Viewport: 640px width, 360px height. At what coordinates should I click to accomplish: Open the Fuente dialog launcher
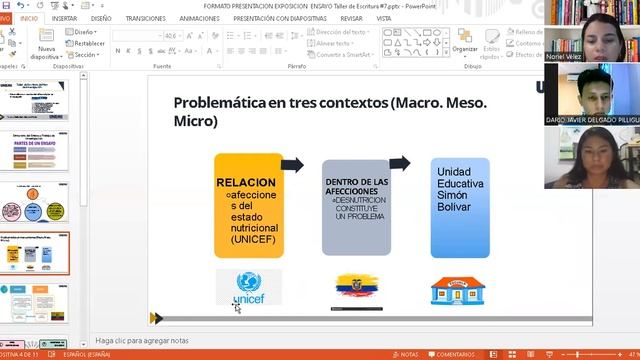(x=219, y=66)
